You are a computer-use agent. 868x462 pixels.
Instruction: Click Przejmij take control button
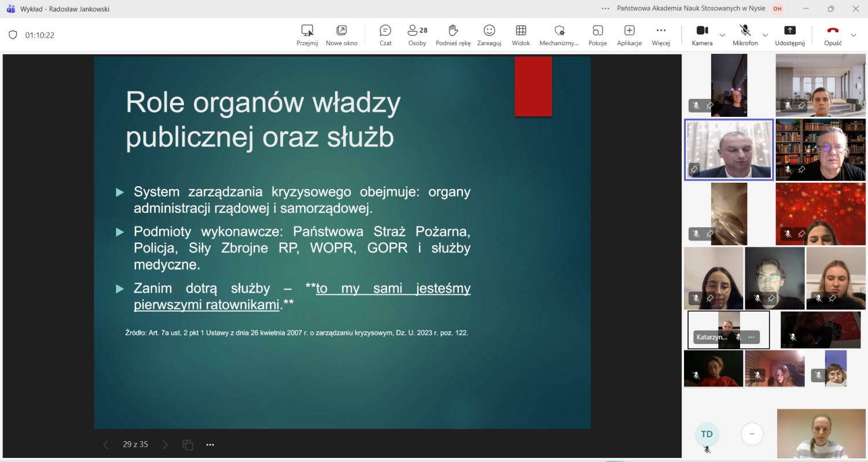point(307,35)
